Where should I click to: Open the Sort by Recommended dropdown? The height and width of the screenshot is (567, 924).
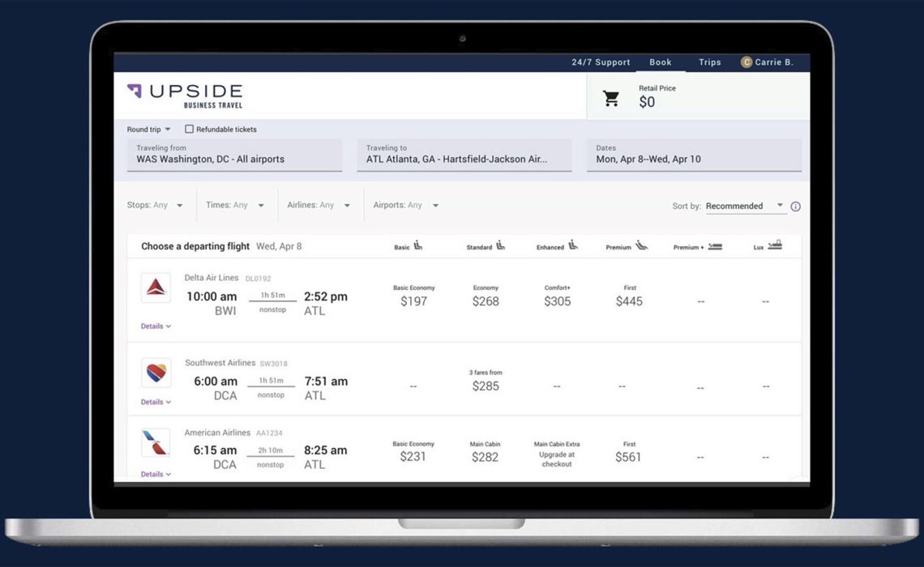click(x=745, y=206)
